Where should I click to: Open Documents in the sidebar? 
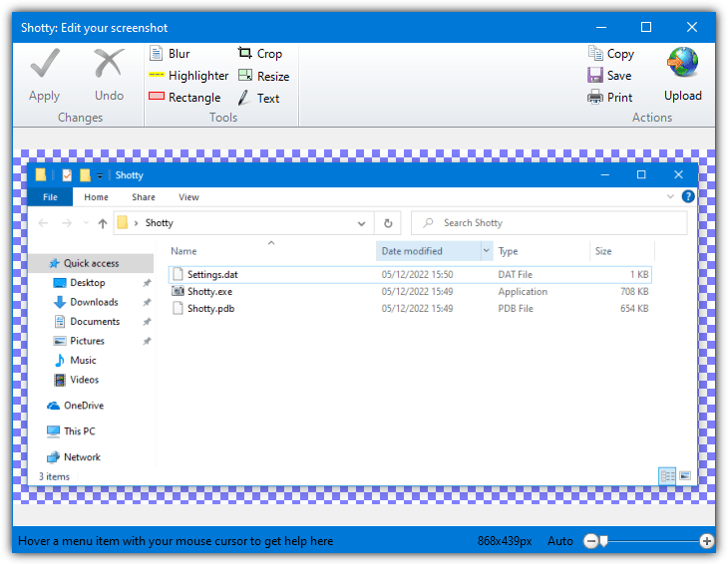coord(95,322)
